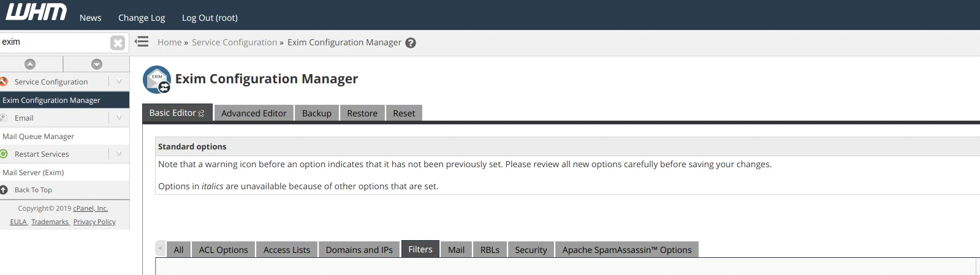This screenshot has height=275, width=980.
Task: Clear the exim search field
Action: click(x=118, y=42)
